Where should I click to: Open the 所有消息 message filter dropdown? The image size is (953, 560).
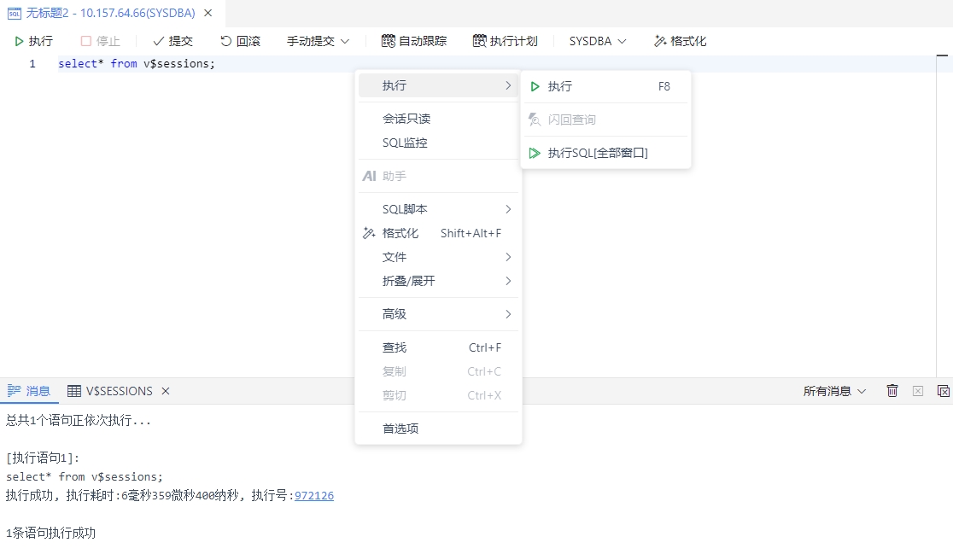834,391
